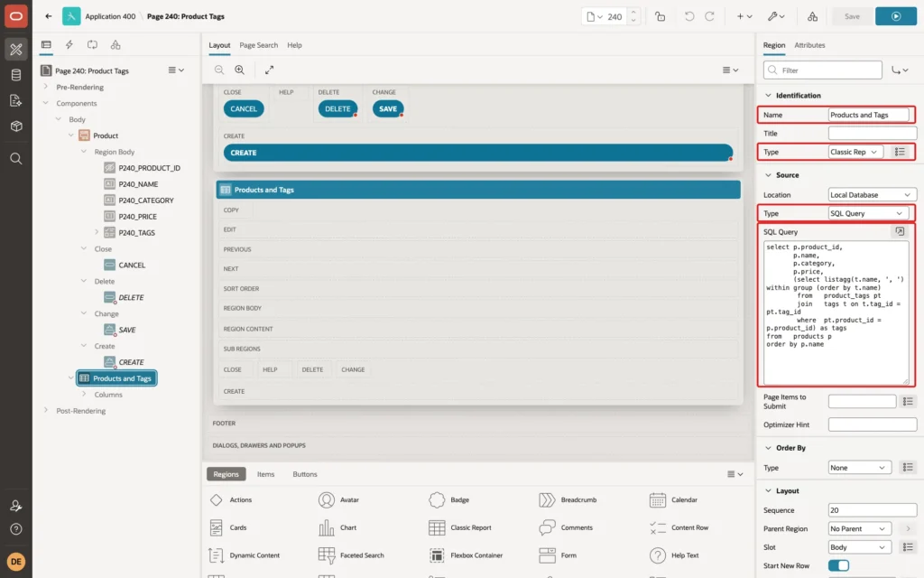Expand the Columns node under Products and Tags
The height and width of the screenshot is (578, 924).
click(84, 394)
